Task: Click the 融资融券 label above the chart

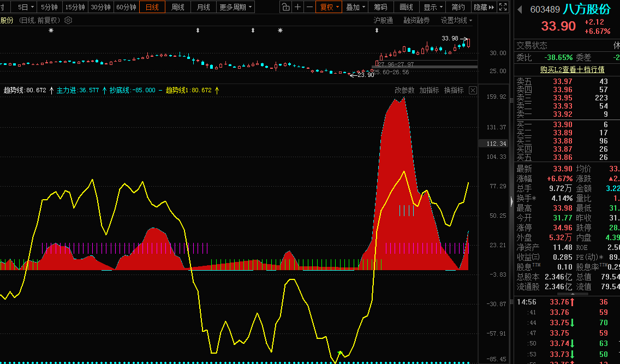Action: [x=416, y=20]
